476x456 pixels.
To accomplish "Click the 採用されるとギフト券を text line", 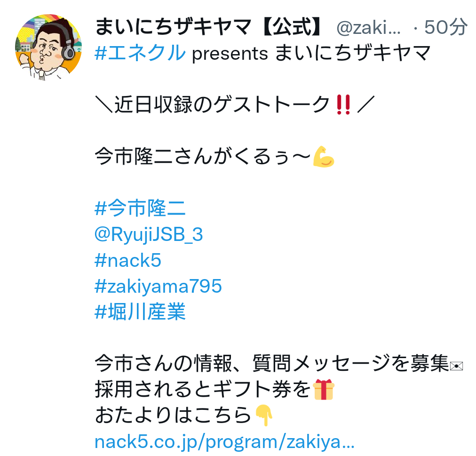I will [203, 390].
